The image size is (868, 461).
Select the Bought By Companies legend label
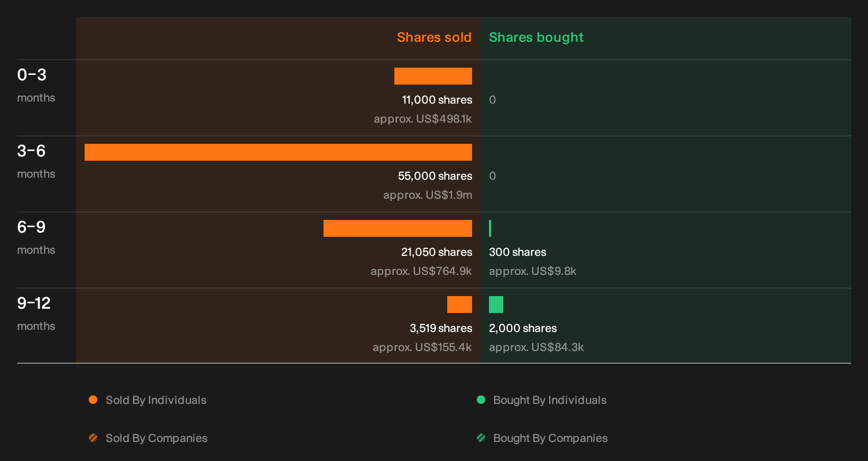coord(550,438)
